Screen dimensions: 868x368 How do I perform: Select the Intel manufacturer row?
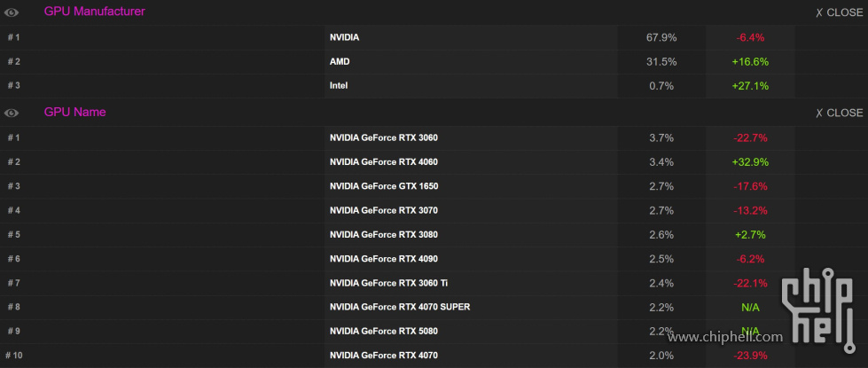tap(434, 86)
